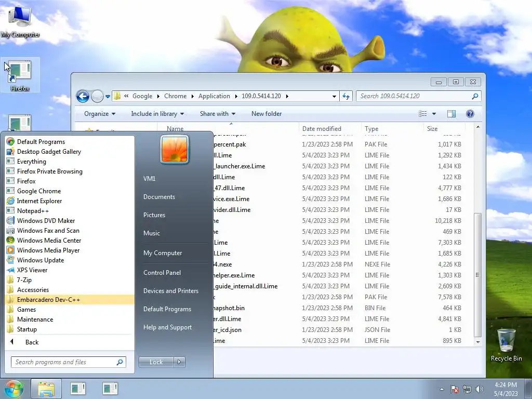Click the start menu search magnifier
532x399 pixels.
pyautogui.click(x=119, y=362)
